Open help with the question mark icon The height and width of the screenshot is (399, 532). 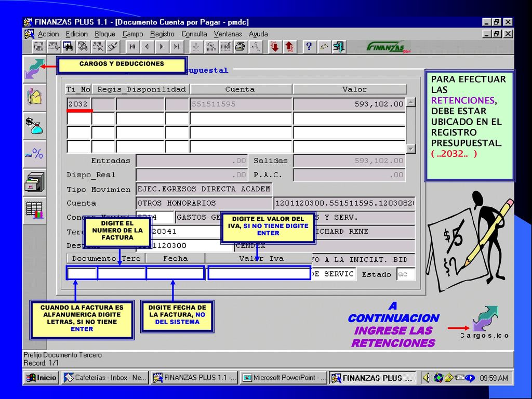309,46
